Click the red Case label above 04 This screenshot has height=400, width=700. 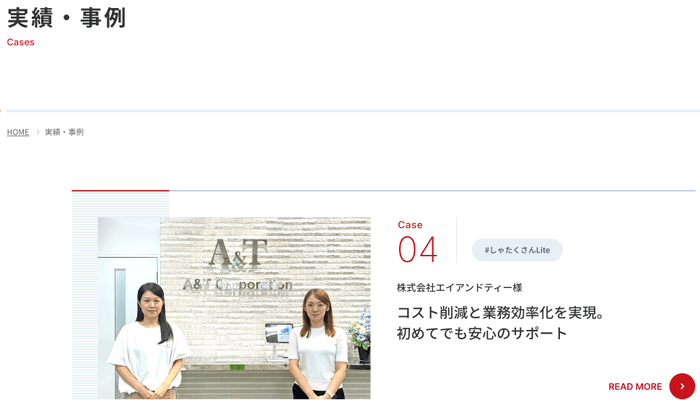coord(410,225)
